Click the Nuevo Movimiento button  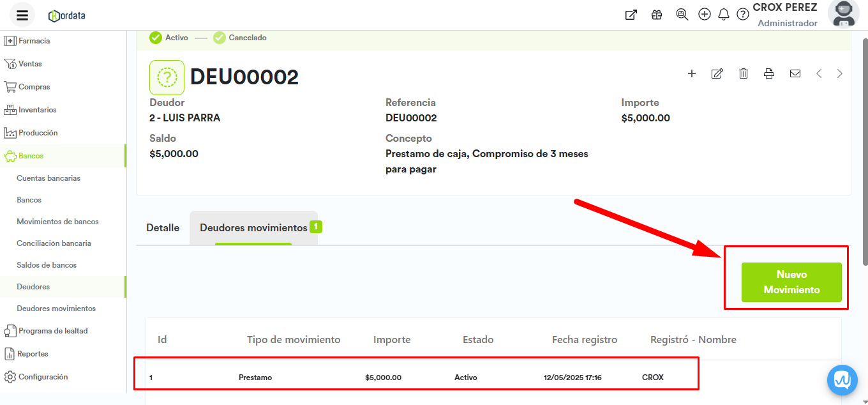(791, 282)
